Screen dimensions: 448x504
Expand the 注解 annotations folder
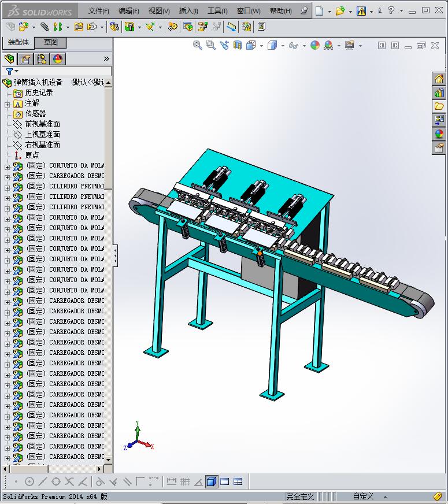point(7,105)
